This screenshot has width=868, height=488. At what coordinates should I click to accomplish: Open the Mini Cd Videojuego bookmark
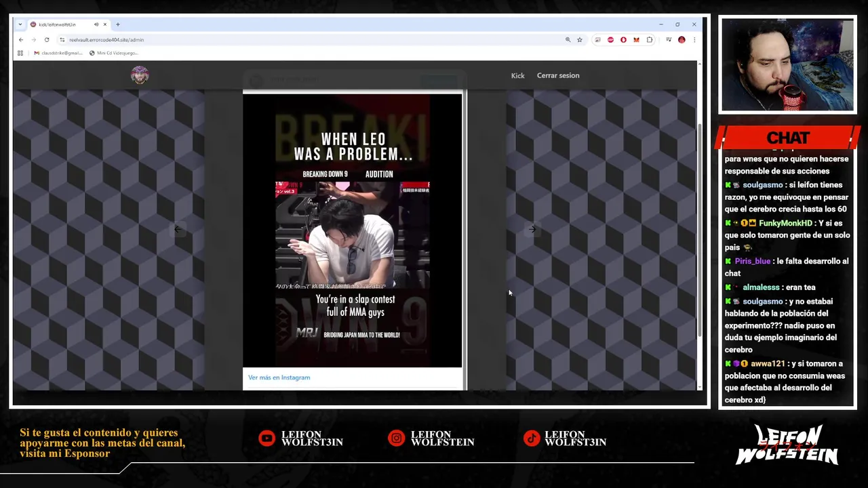pyautogui.click(x=114, y=53)
